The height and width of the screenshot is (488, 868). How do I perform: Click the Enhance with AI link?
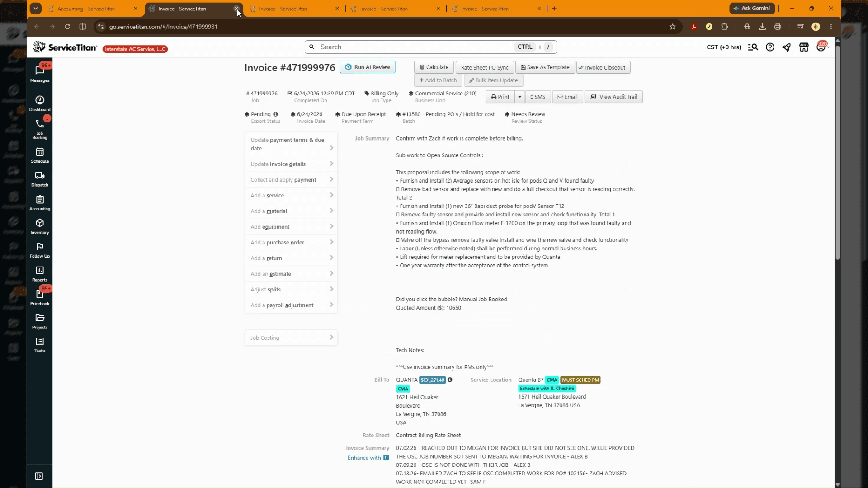tap(368, 458)
